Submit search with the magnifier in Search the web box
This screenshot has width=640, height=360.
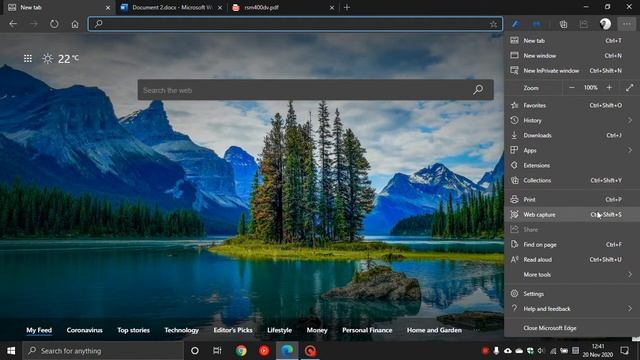coord(478,89)
